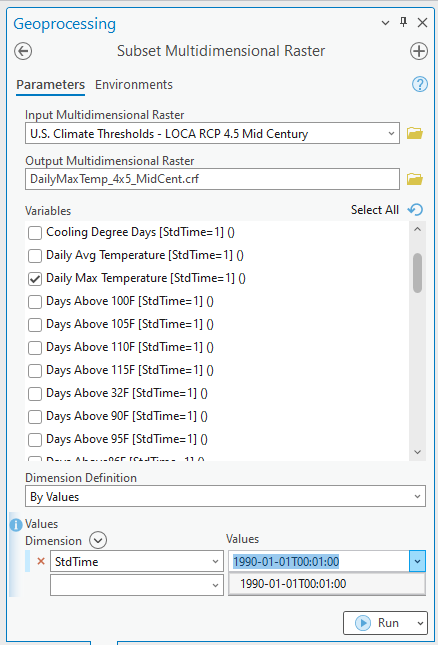
Task: Click the add to model plus icon
Action: click(419, 51)
